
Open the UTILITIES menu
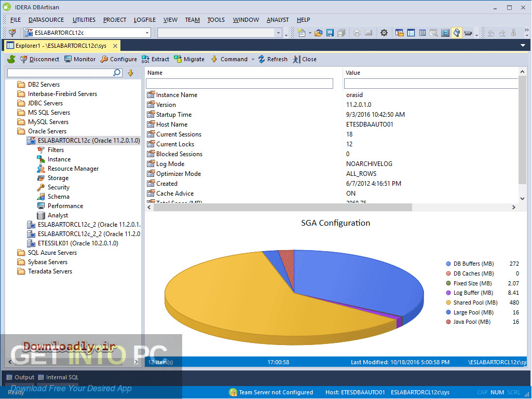pos(84,20)
